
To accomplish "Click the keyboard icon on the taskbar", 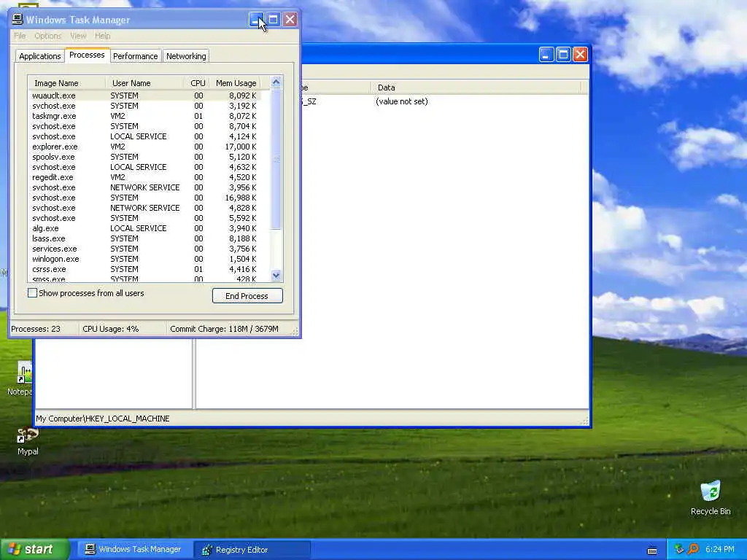I will 652,551.
